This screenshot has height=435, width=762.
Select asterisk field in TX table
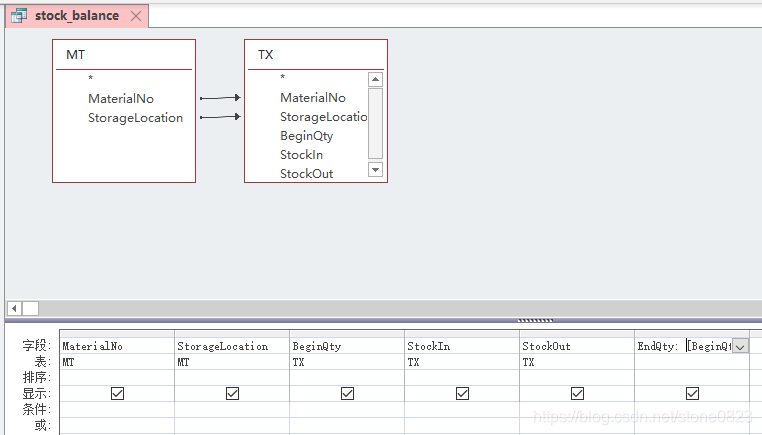pyautogui.click(x=282, y=77)
